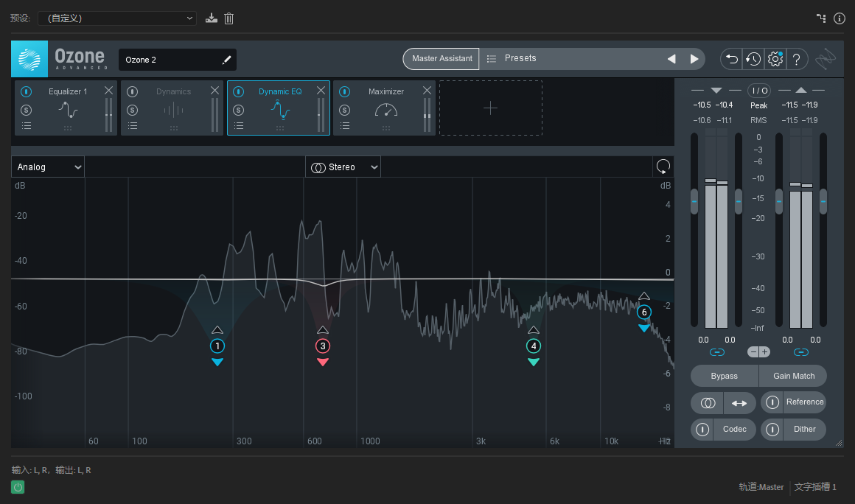Image resolution: width=855 pixels, height=504 pixels.
Task: Open the Equalizer 1 module preset list icon
Action: [x=27, y=126]
